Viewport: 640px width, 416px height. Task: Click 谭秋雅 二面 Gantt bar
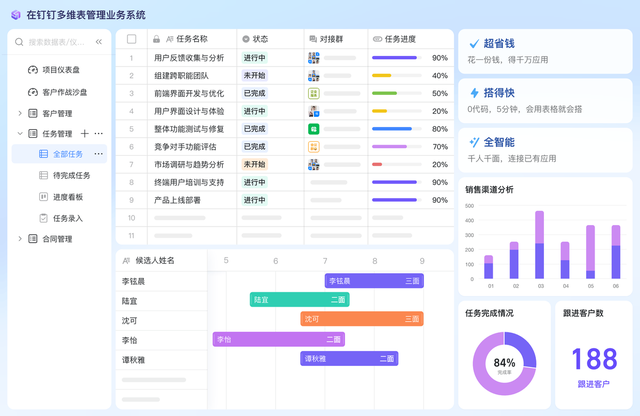tap(349, 358)
